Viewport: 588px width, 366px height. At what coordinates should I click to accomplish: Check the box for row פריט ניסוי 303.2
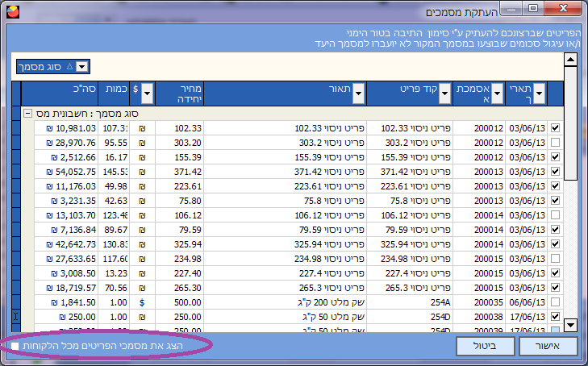[555, 142]
